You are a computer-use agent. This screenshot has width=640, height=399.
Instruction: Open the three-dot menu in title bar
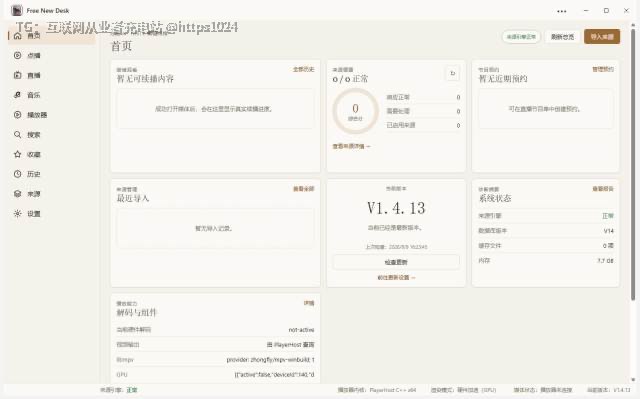coord(562,11)
